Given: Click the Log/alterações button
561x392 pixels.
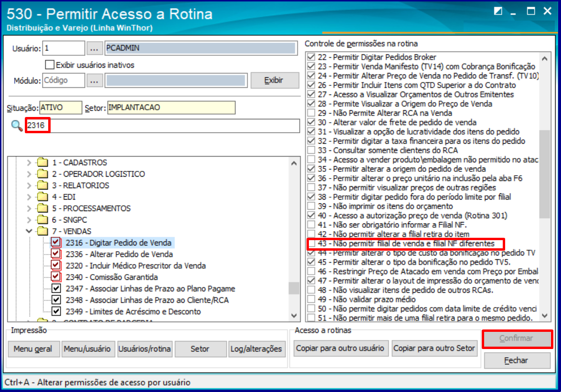Looking at the screenshot, I should (256, 349).
